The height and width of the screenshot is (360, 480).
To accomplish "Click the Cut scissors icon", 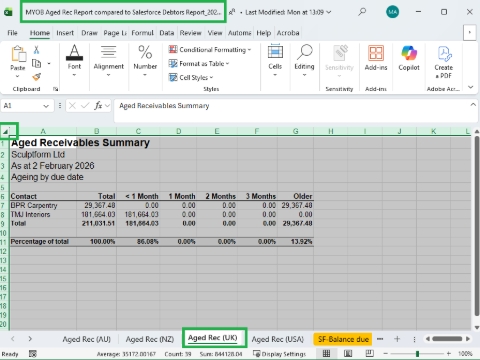I will coord(36,50).
